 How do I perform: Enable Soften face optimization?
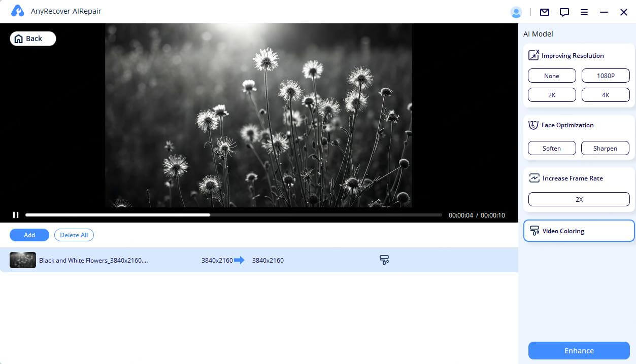(552, 148)
